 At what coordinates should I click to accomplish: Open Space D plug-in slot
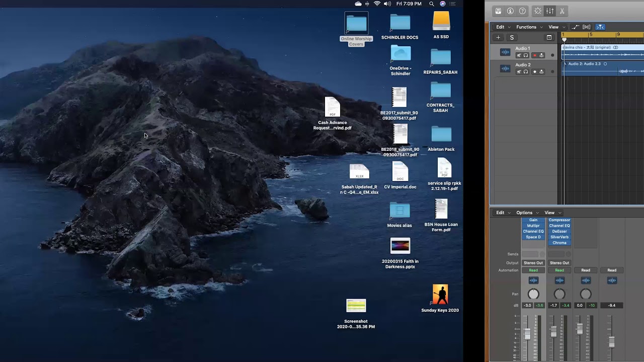click(533, 237)
